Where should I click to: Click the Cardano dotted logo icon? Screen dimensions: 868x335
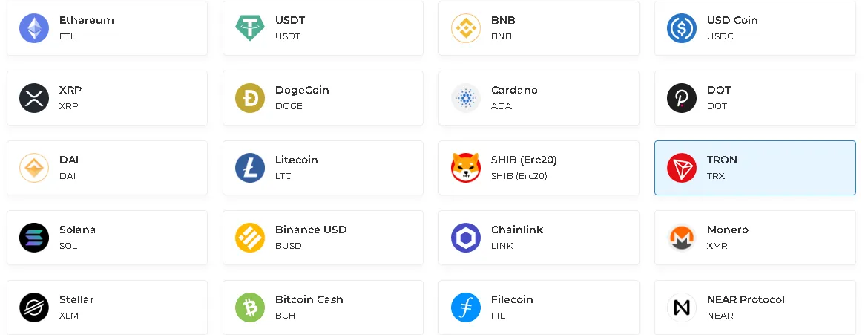click(x=466, y=98)
